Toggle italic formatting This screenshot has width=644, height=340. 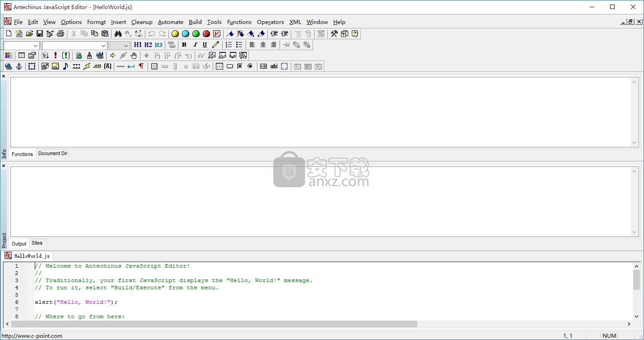tap(195, 45)
